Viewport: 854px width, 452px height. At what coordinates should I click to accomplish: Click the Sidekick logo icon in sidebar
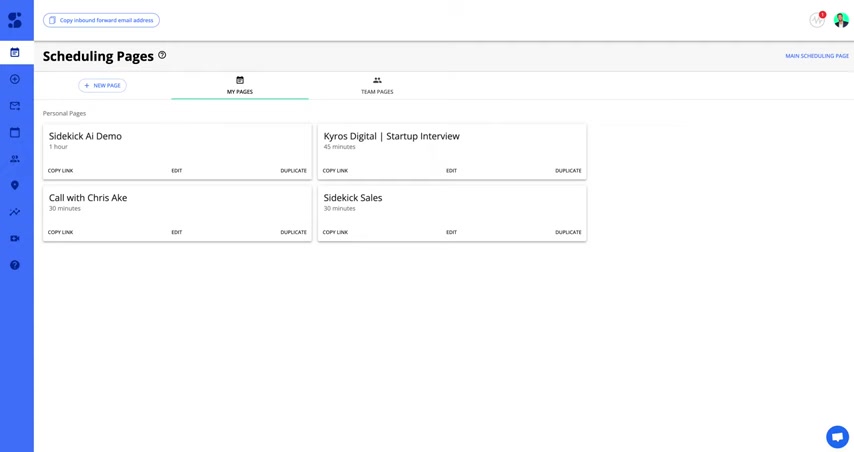pyautogui.click(x=15, y=20)
